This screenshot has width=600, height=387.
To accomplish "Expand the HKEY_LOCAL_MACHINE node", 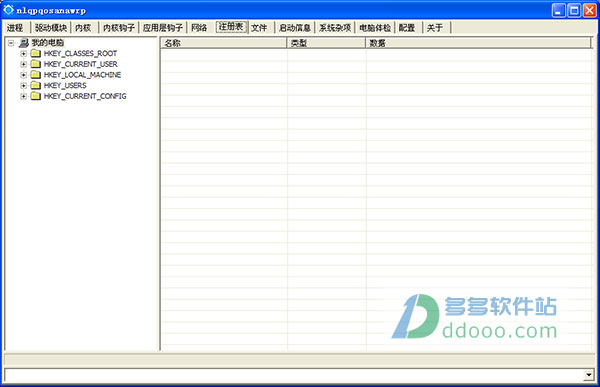I will 23,75.
